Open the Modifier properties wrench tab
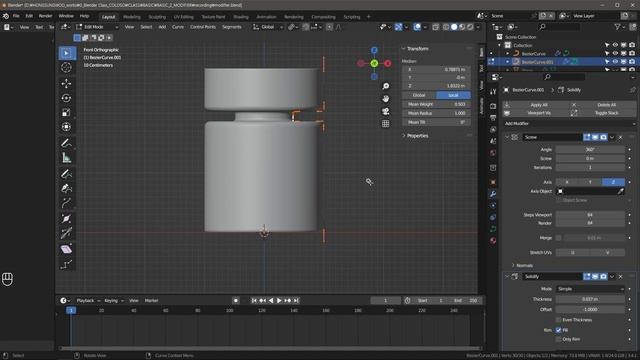Viewport: 640px width, 360px height. coord(493,194)
